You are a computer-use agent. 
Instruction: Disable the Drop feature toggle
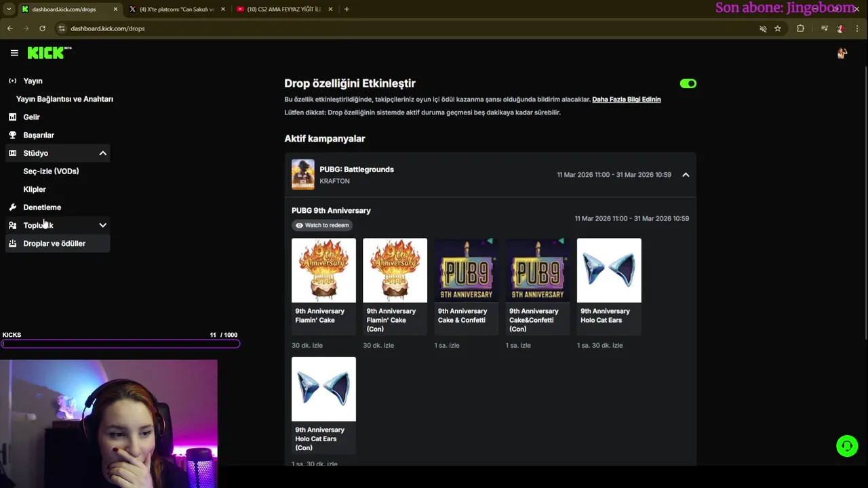coord(688,83)
